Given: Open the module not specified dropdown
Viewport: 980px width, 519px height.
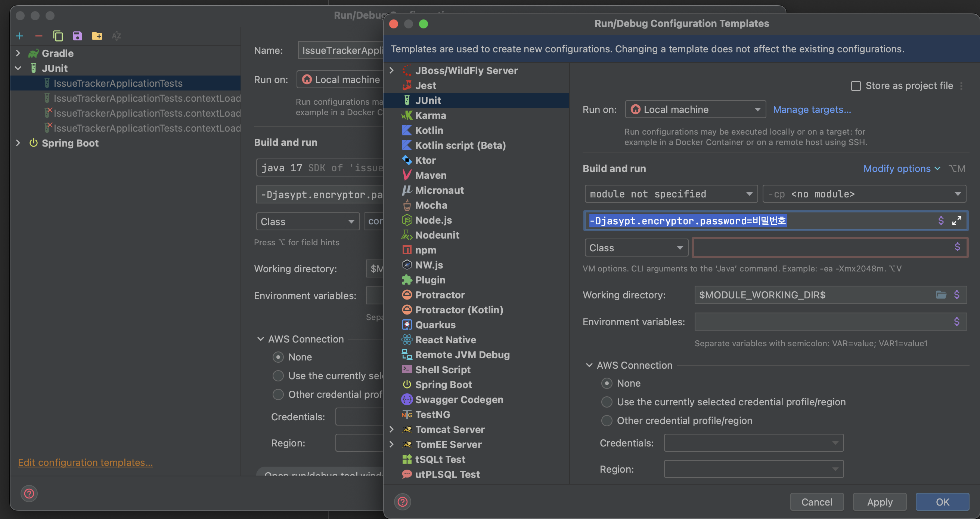Looking at the screenshot, I should point(671,194).
